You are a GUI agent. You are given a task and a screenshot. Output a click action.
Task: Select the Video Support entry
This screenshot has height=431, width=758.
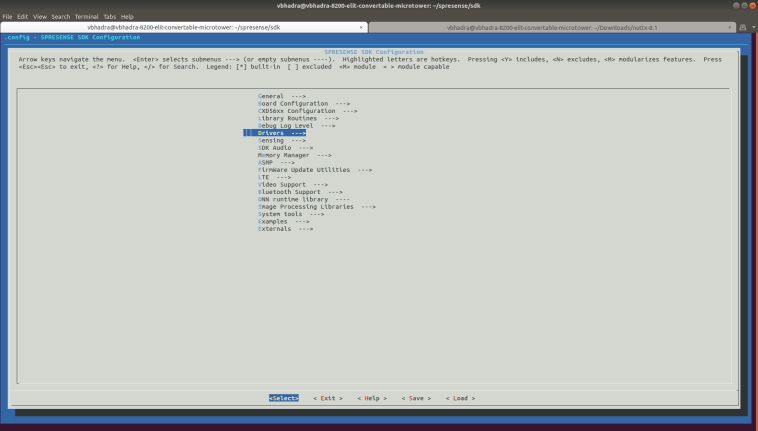pos(292,185)
